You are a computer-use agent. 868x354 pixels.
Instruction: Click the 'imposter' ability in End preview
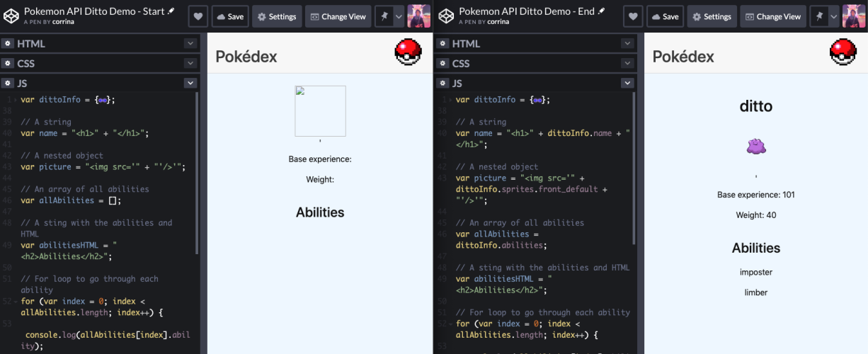[756, 272]
